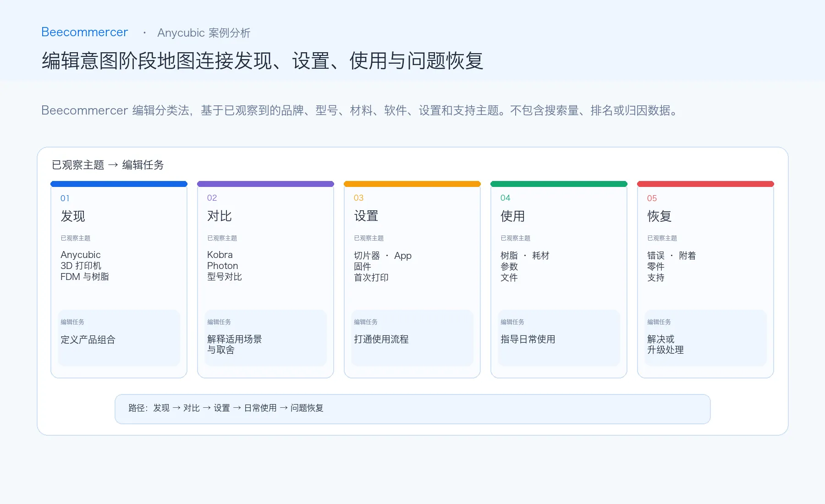Select the '设置' card heading

[x=366, y=216]
